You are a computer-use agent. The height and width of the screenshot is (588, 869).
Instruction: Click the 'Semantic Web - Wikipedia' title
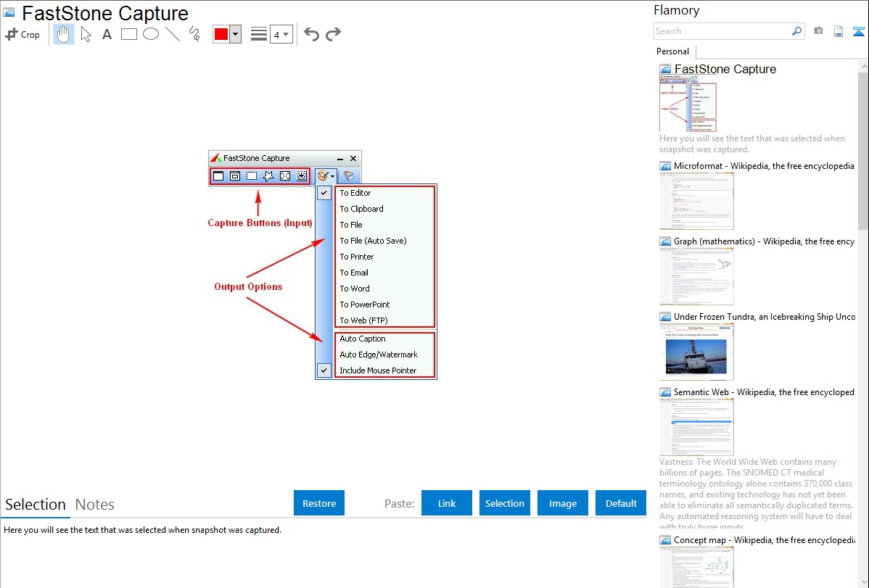click(764, 392)
